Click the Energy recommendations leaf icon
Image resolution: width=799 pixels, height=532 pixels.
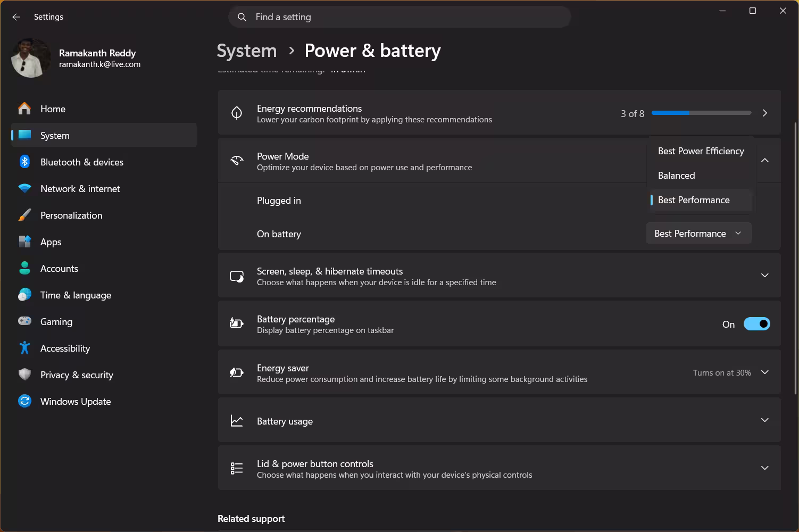(237, 113)
